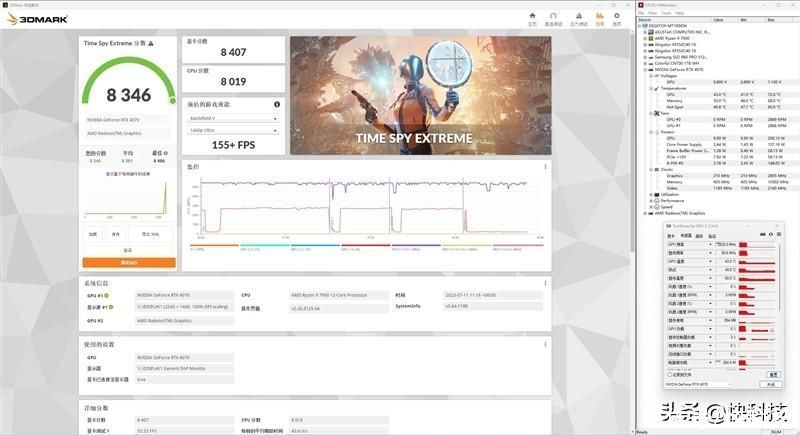Image resolution: width=800 pixels, height=435 pixels.
Task: Click the 155+ FPS estimate text
Action: pos(233,145)
